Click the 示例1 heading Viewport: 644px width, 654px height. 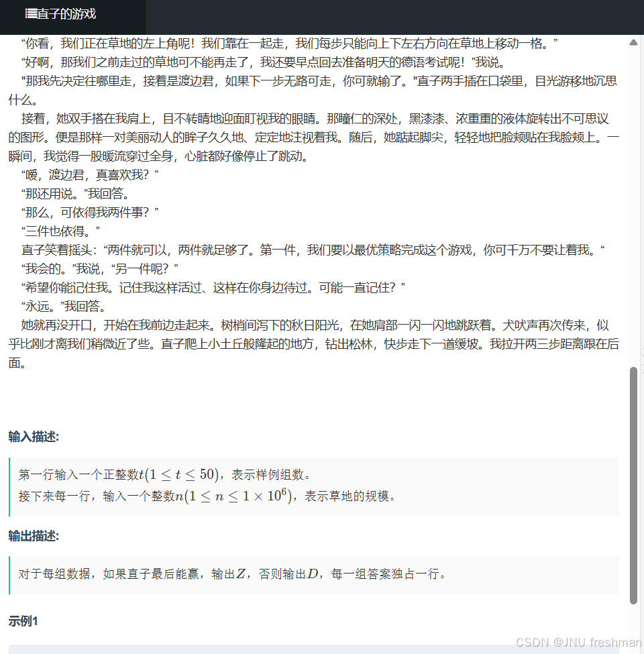point(23,621)
